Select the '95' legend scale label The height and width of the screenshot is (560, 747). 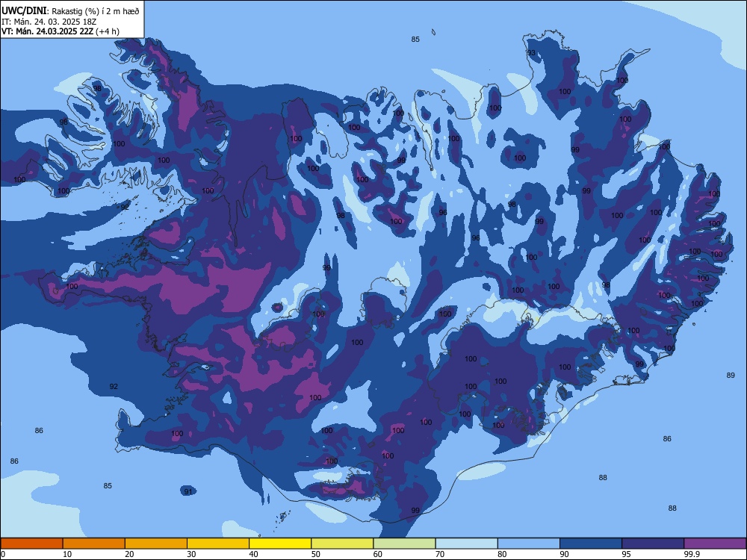coord(626,554)
